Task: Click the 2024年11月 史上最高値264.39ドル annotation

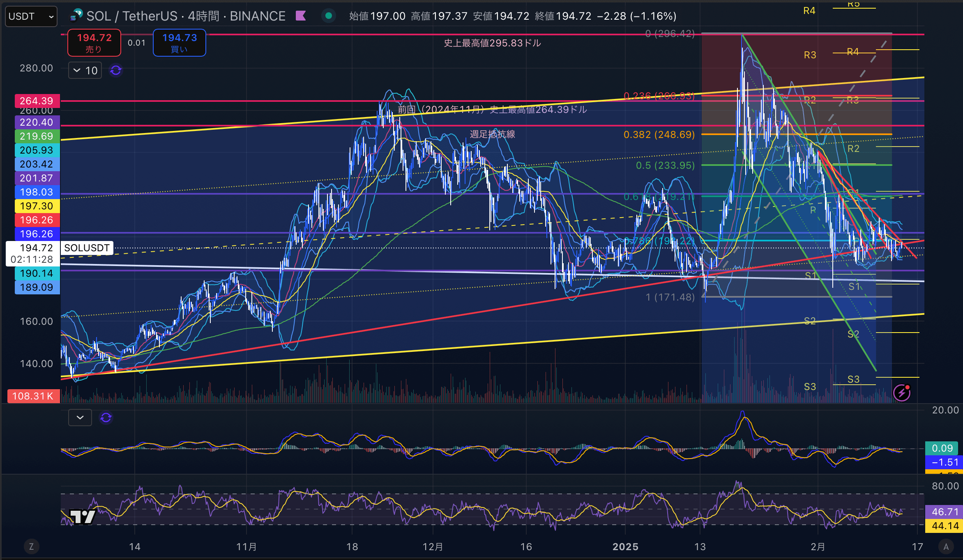Action: pyautogui.click(x=492, y=110)
